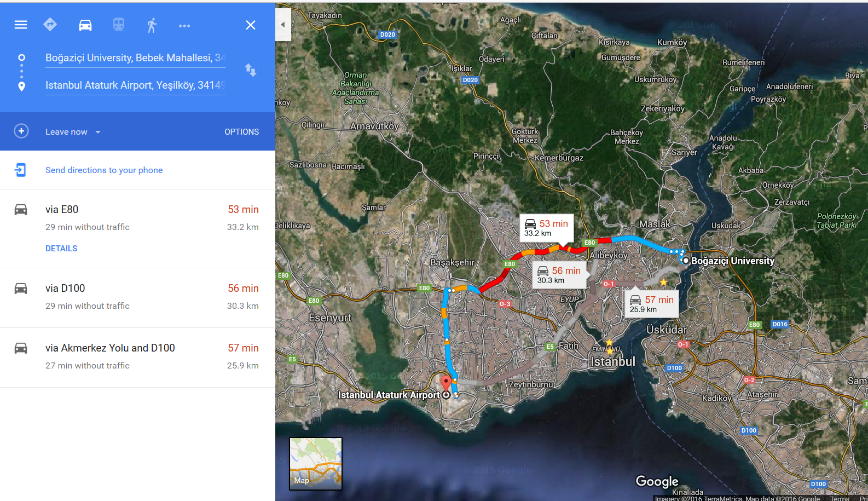
Task: Select the driving car travel mode
Action: (85, 25)
